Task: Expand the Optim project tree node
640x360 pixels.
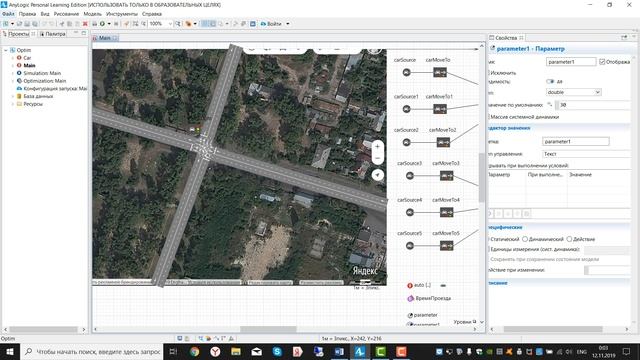Action: point(6,50)
